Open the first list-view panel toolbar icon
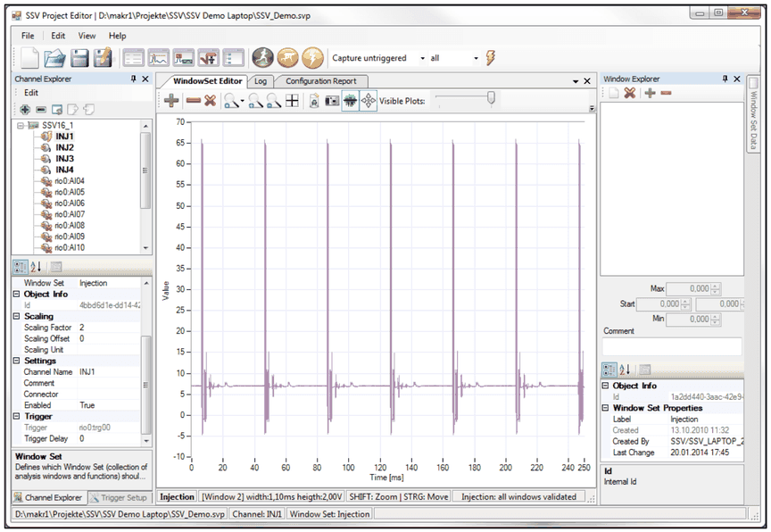Viewport: 771px width, 532px height. 133,58
